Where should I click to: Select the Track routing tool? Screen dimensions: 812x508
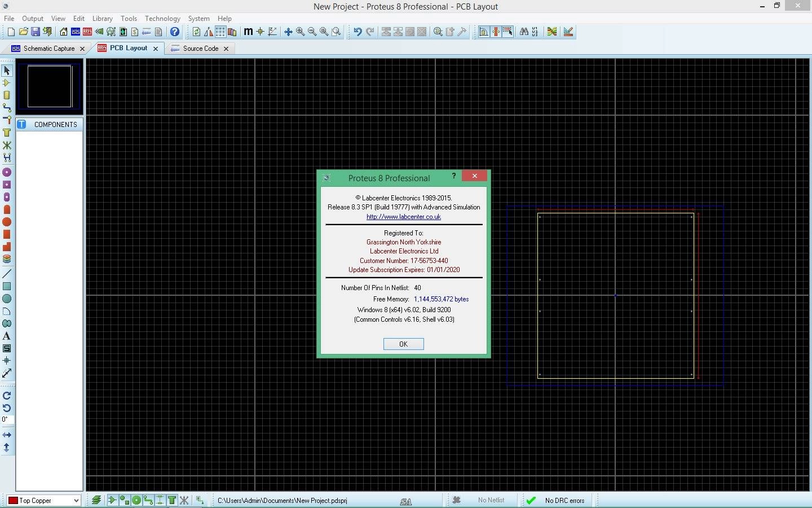pos(7,108)
